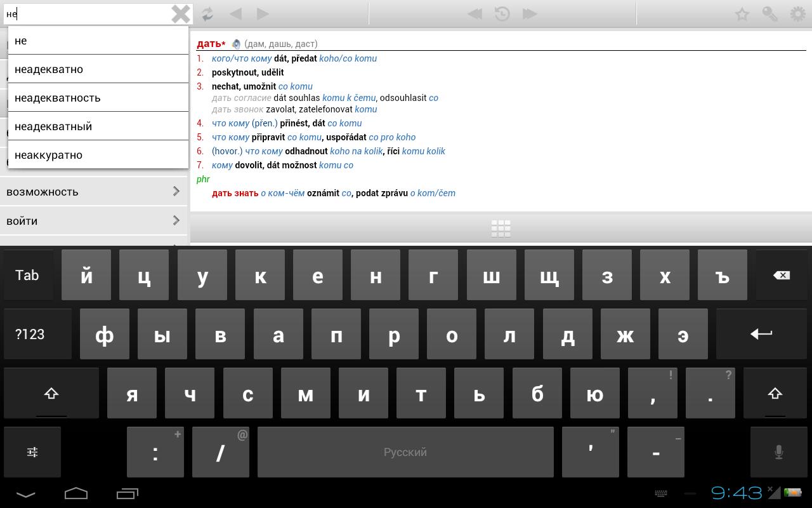Tap the example "дать согласие"

(x=242, y=98)
